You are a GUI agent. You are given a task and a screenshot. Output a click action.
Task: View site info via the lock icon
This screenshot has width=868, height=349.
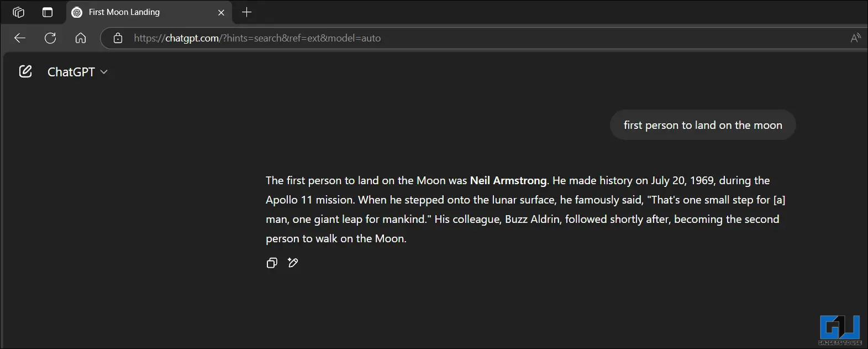(x=118, y=38)
